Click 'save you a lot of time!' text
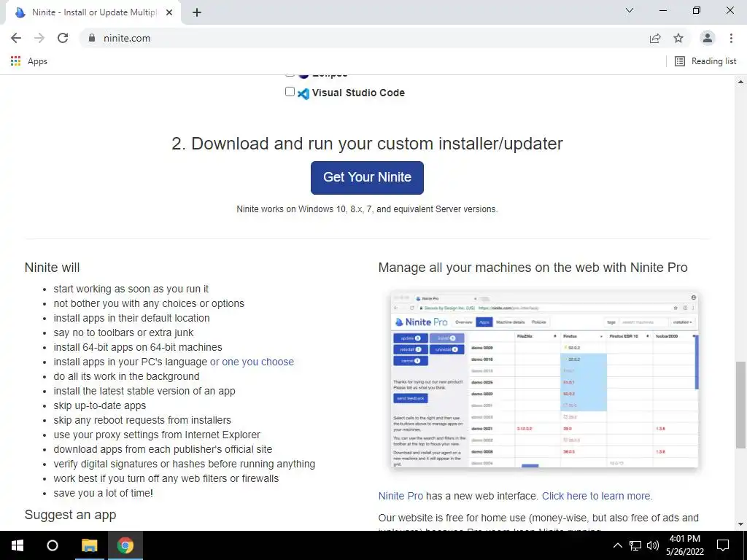Screen dimensions: 747x560 pos(104,493)
